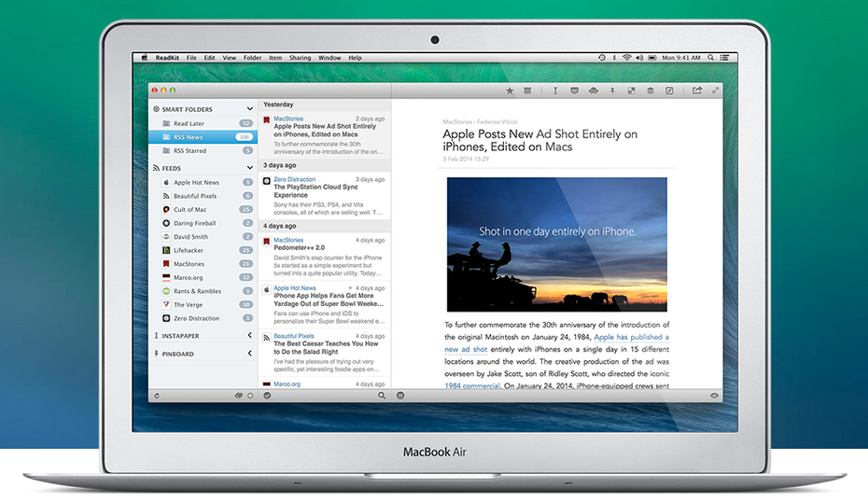Toggle the eye icon in the reader footer

click(714, 396)
